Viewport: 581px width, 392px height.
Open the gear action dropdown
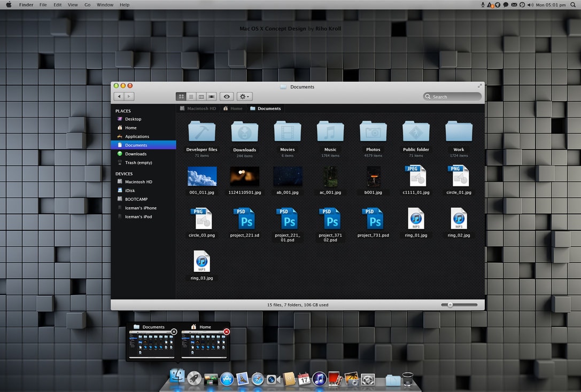245,97
